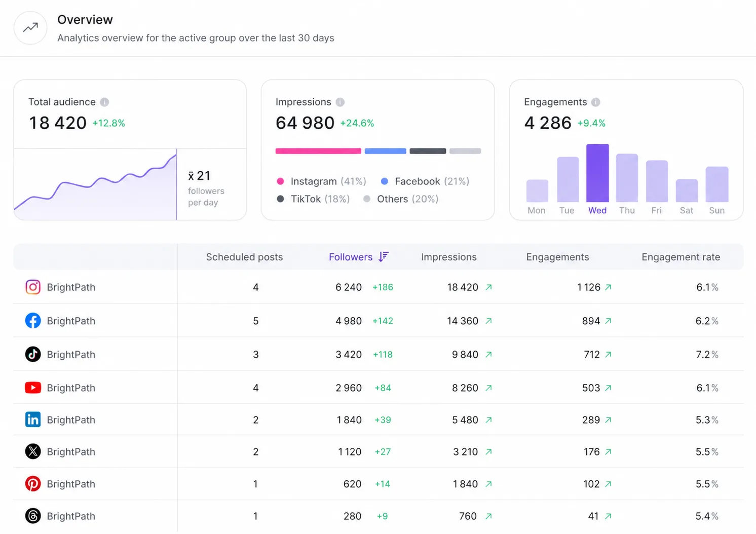Click impressions trend arrow beside 14 360

coord(488,321)
